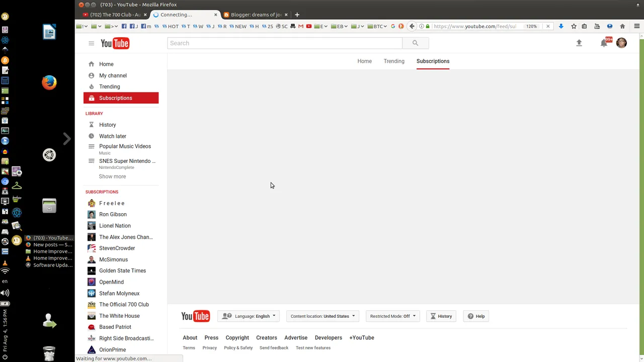Open the notifications bell
644x362 pixels.
coord(604,43)
